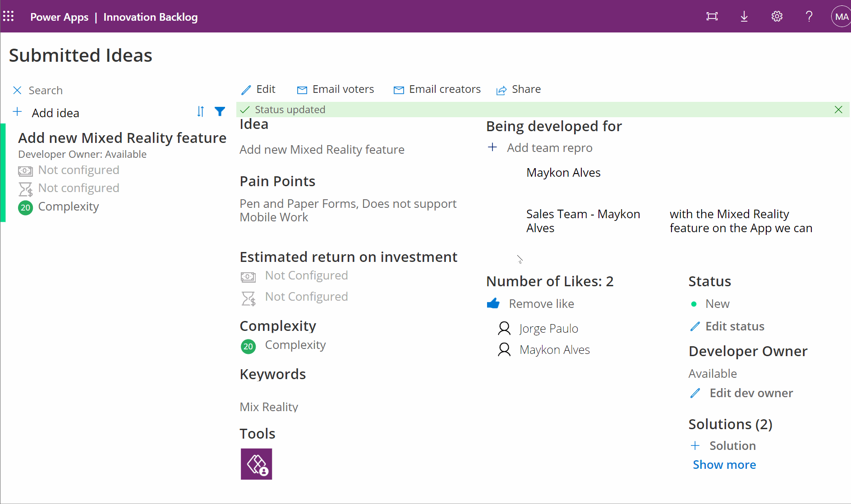The height and width of the screenshot is (504, 851).
Task: Expand Show more under Solutions
Action: 724,464
